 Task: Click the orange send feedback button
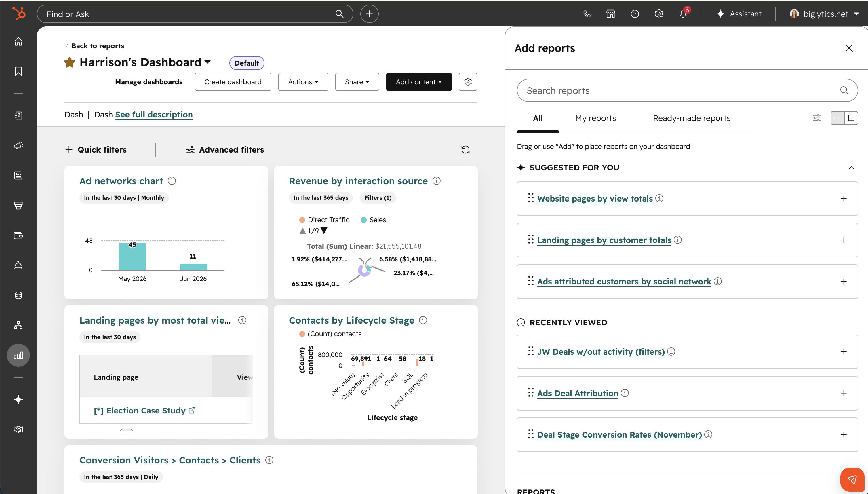852,479
